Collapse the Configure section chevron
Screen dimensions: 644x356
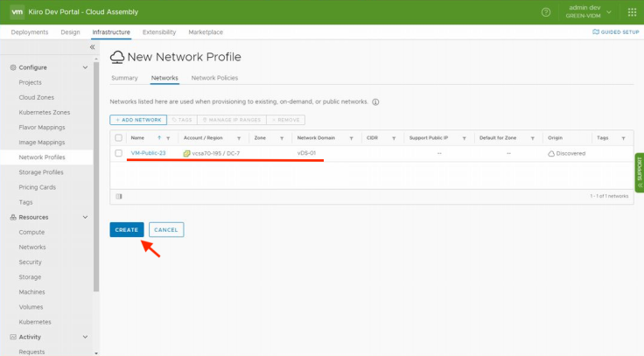click(x=85, y=67)
